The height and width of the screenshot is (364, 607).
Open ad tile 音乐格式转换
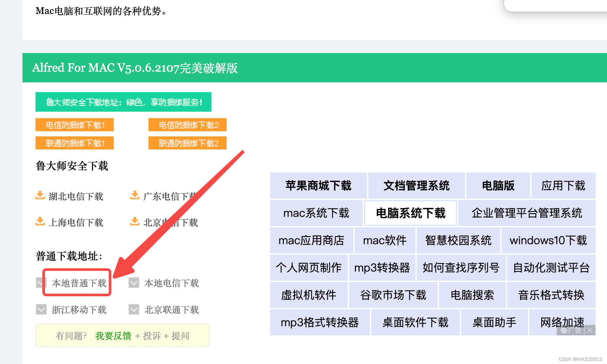coord(551,295)
